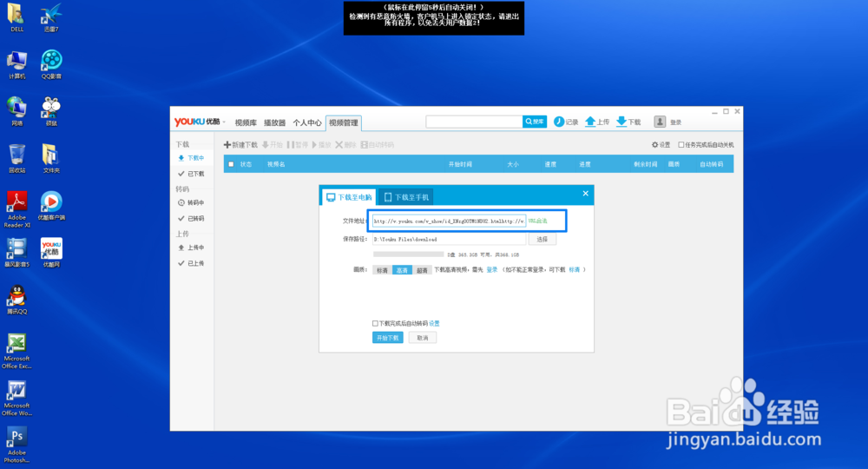Open Adobe Reader XI desktop icon
Viewport: 868px width, 469px height.
16,208
